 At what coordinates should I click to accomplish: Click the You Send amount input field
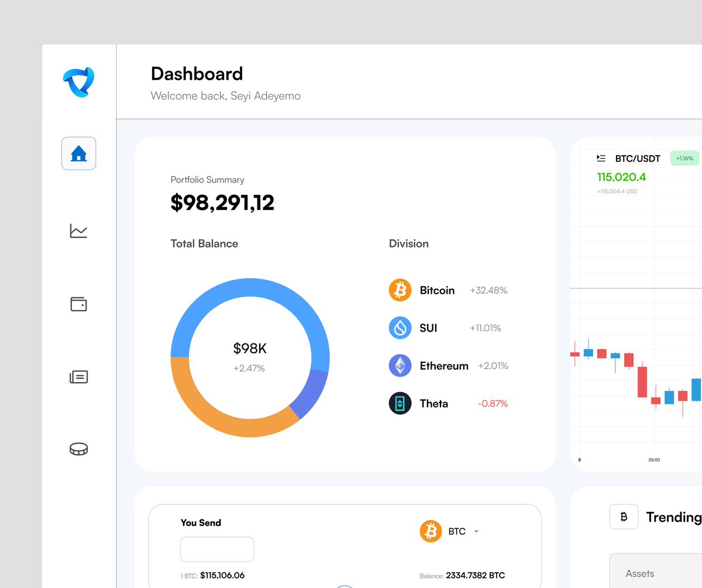click(217, 549)
